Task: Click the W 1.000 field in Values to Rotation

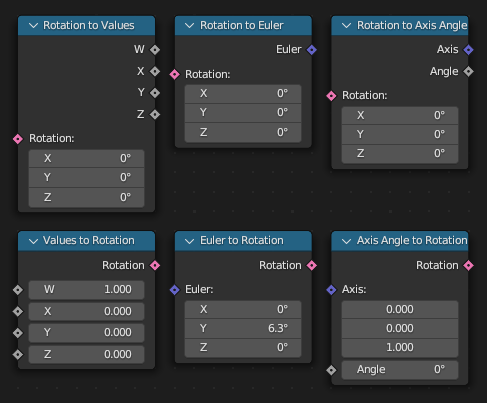Action: [86, 290]
